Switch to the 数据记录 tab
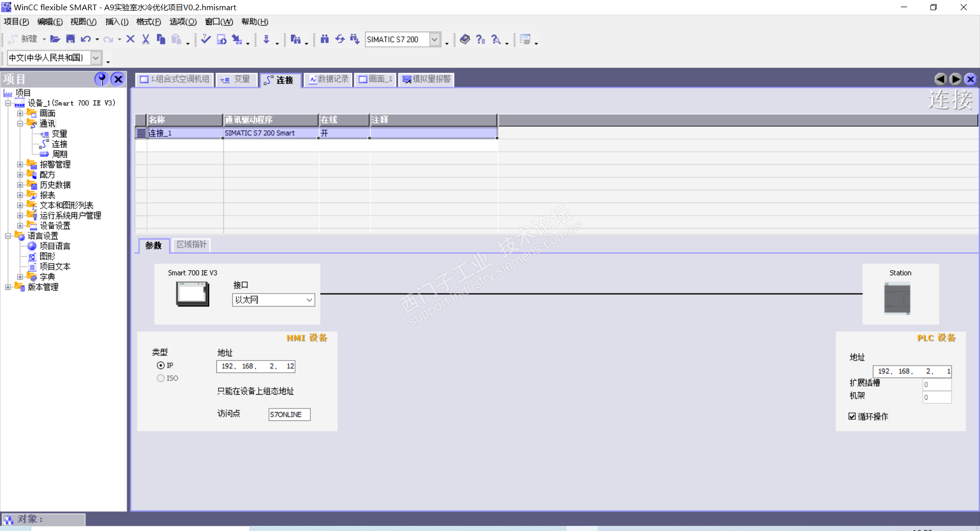The image size is (980, 531). coord(328,80)
